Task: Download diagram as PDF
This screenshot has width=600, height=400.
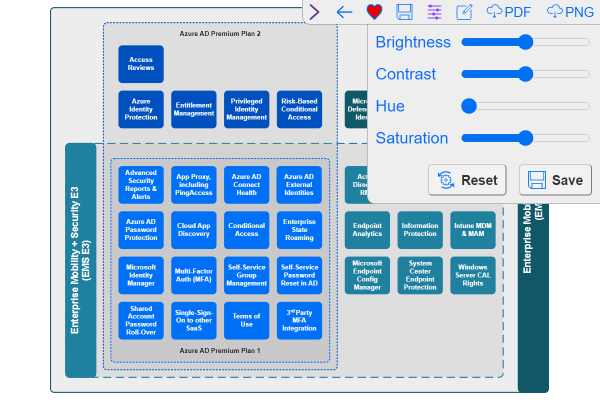Action: 509,12
